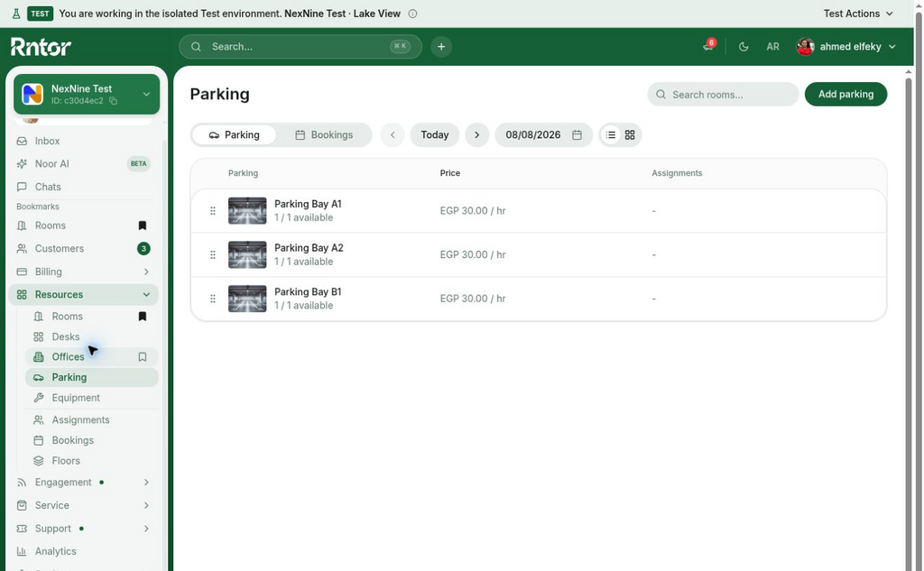Image resolution: width=924 pixels, height=571 pixels.
Task: Open the Parking Bay B1 name
Action: click(x=308, y=291)
